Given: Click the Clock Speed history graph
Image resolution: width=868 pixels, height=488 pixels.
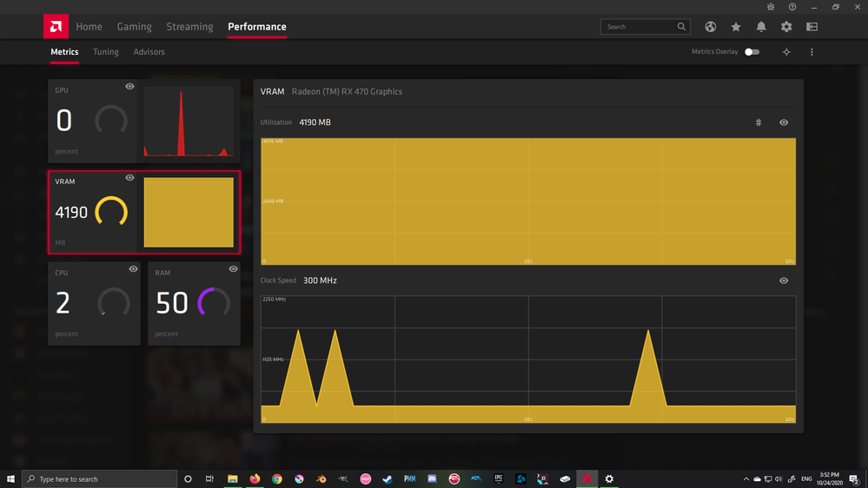Looking at the screenshot, I should coord(528,359).
